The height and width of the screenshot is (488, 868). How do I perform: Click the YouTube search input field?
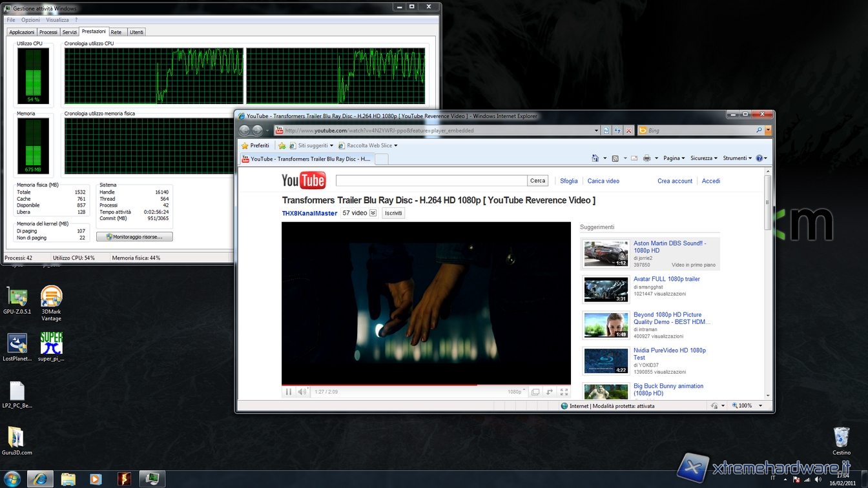click(431, 181)
